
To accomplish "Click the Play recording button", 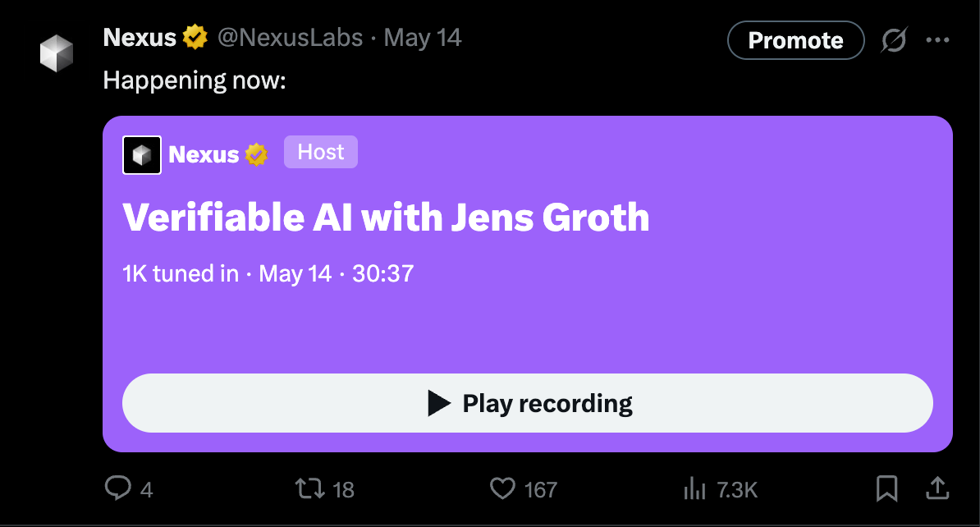I will tap(528, 403).
